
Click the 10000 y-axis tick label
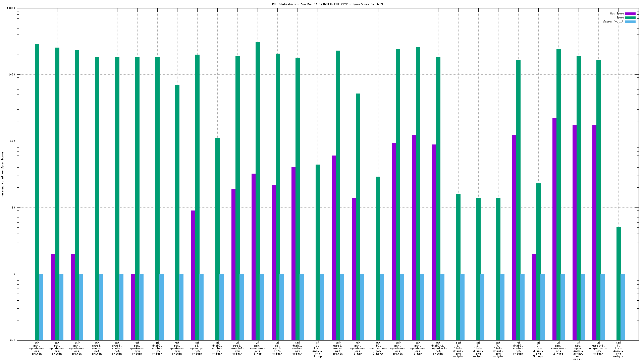click(11, 8)
